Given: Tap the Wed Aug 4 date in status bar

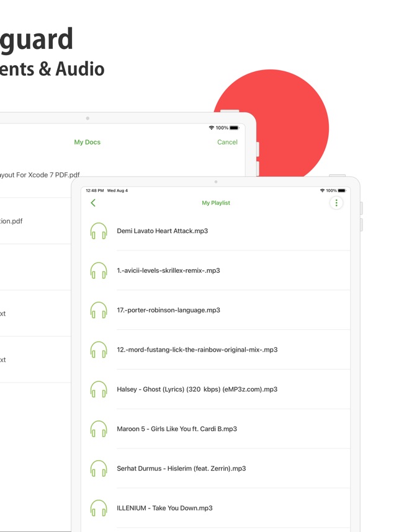Looking at the screenshot, I should [x=117, y=191].
